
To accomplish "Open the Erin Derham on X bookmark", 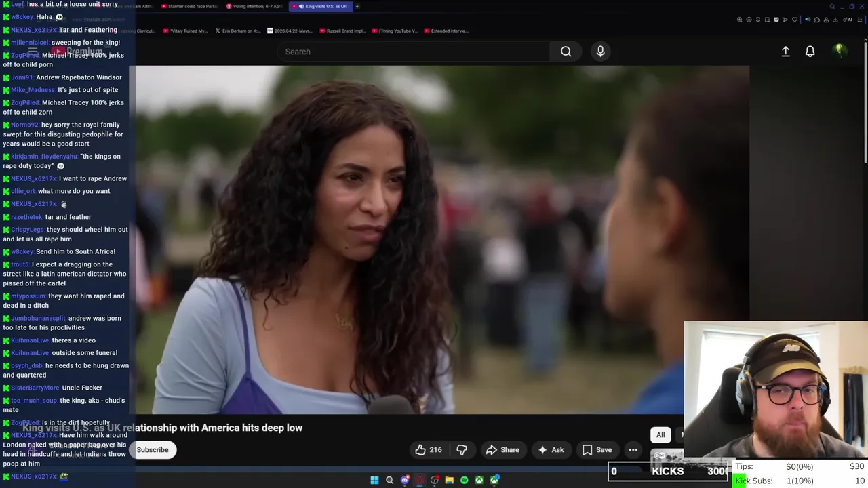I will pyautogui.click(x=237, y=30).
